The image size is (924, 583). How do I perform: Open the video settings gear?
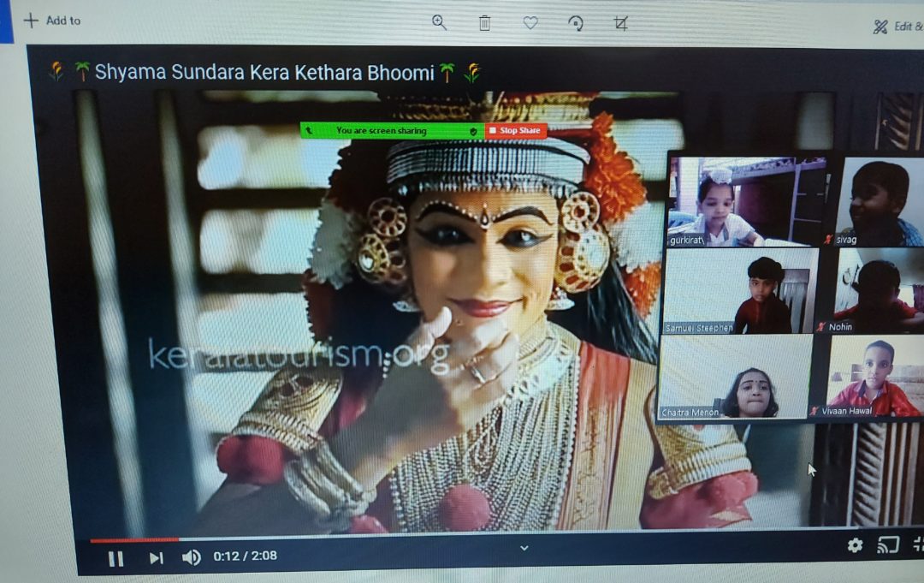[x=855, y=545]
